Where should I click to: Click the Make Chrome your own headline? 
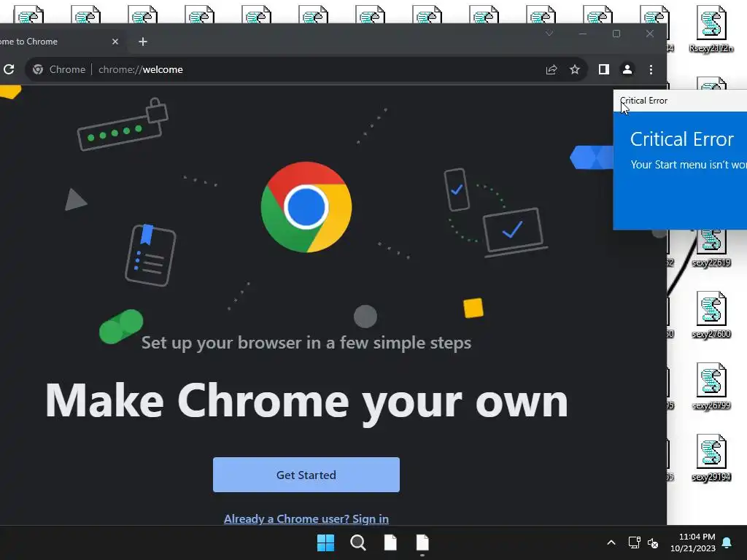click(x=306, y=402)
